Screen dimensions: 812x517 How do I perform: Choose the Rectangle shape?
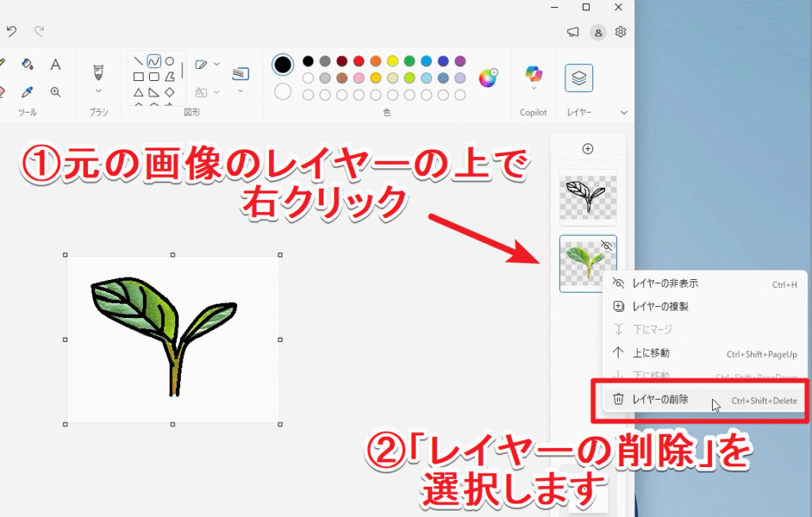pyautogui.click(x=138, y=77)
